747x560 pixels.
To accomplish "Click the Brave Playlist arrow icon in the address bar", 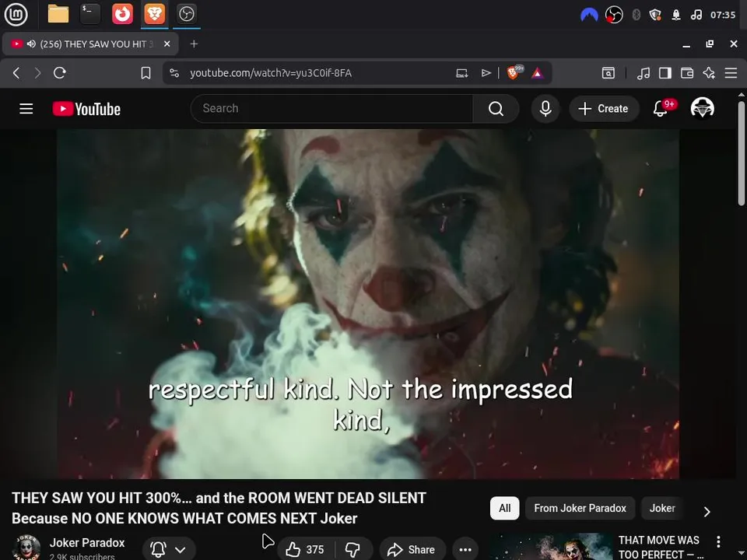I will [x=486, y=73].
